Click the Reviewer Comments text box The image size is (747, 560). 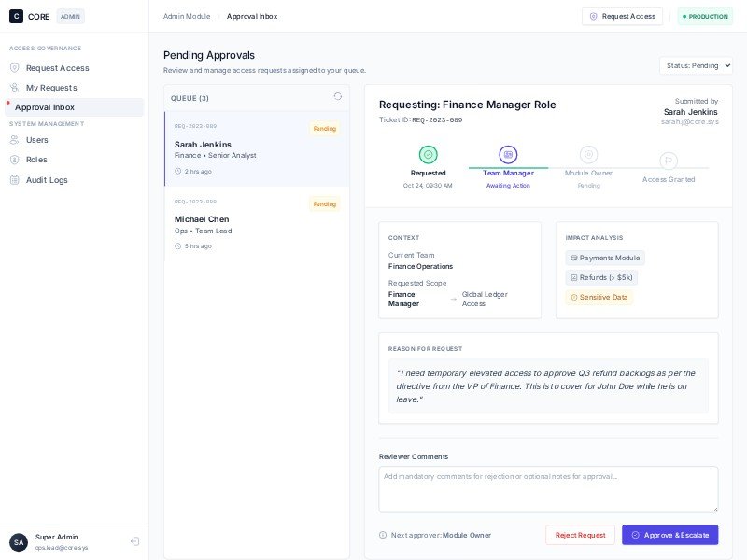click(x=548, y=489)
